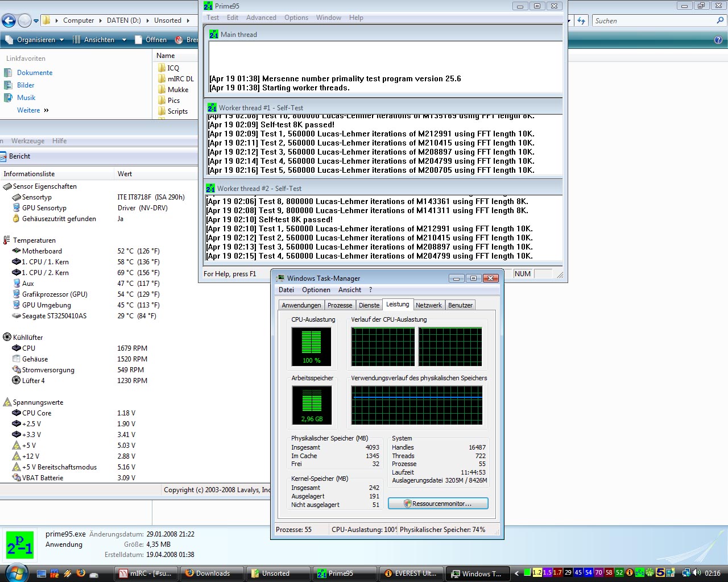Switch to the Netzwerk tab
Viewport: 728px width, 582px height.
[428, 305]
